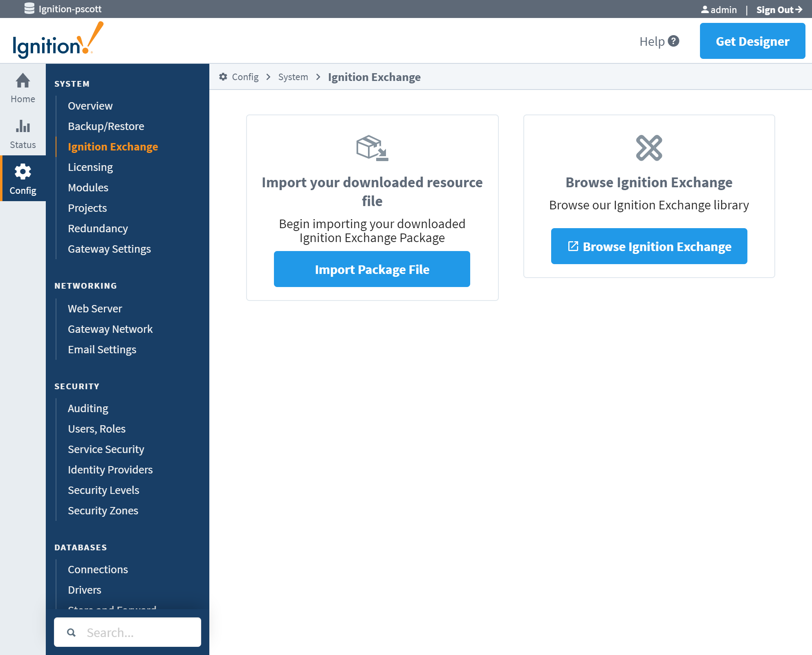The width and height of the screenshot is (812, 655).
Task: Open Gateway Network page
Action: click(x=110, y=329)
